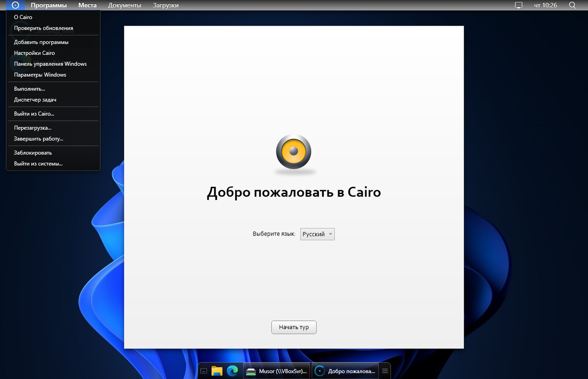Open Параметры Windows

point(53,75)
